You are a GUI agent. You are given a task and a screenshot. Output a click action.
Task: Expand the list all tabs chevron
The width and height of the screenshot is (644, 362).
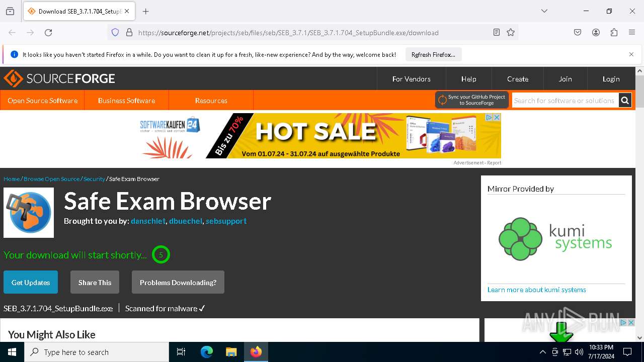[544, 11]
